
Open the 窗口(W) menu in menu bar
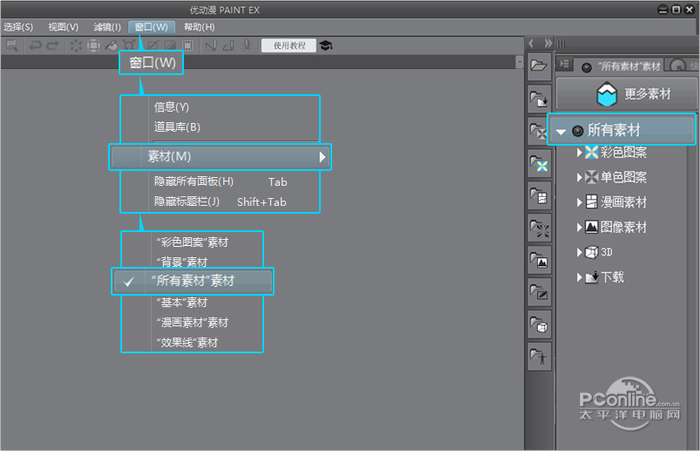coord(151,27)
